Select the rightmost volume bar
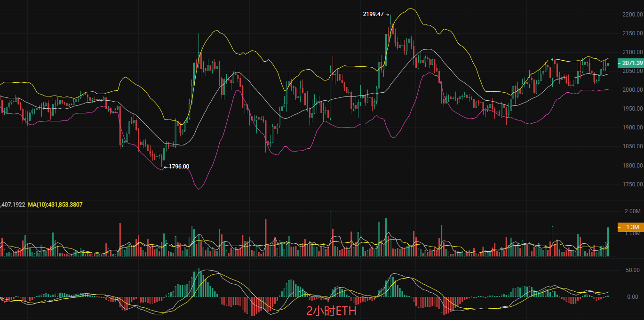The height and width of the screenshot is (320, 644). (x=608, y=242)
